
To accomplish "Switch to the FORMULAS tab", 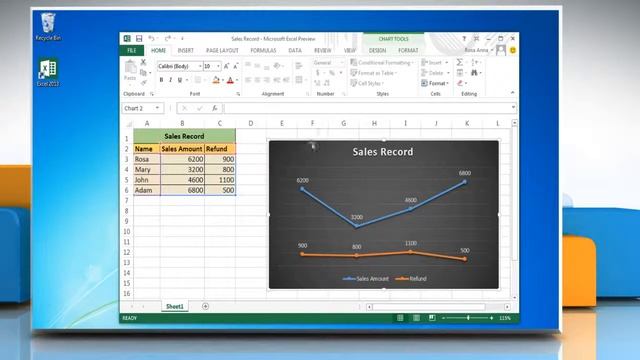I will [263, 50].
